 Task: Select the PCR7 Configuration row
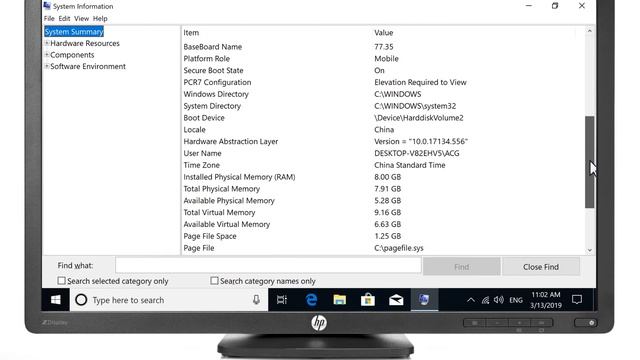(383, 82)
